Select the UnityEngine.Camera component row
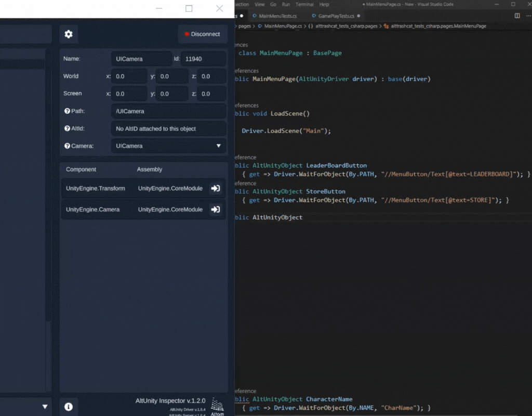Image resolution: width=532 pixels, height=416 pixels. [x=143, y=209]
